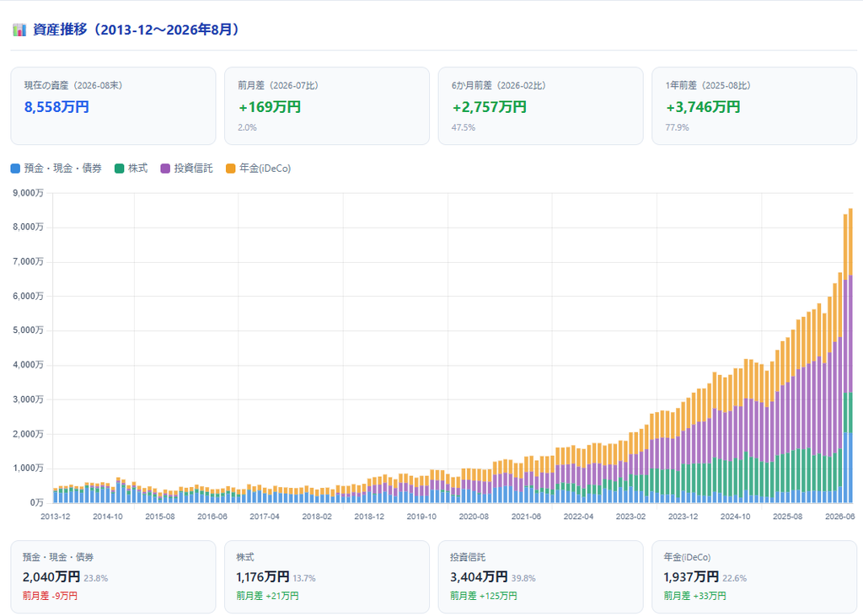This screenshot has width=863, height=616.
Task: Click the purple 投資信託 legend swatch
Action: 165,169
